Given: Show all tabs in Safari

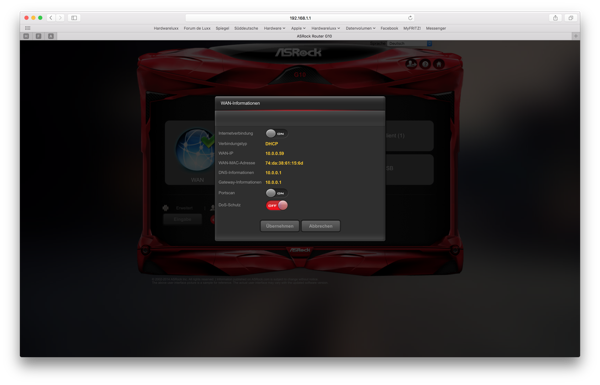Looking at the screenshot, I should [x=571, y=18].
